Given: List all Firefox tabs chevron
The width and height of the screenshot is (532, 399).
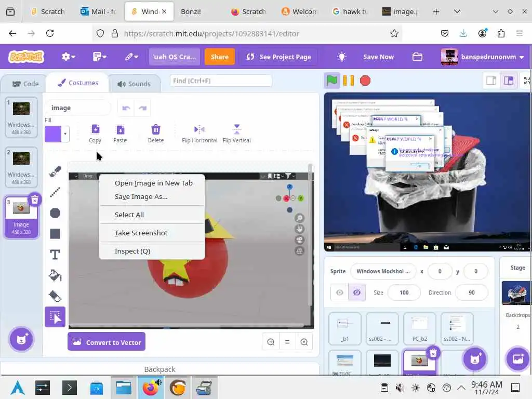Looking at the screenshot, I should (457, 11).
